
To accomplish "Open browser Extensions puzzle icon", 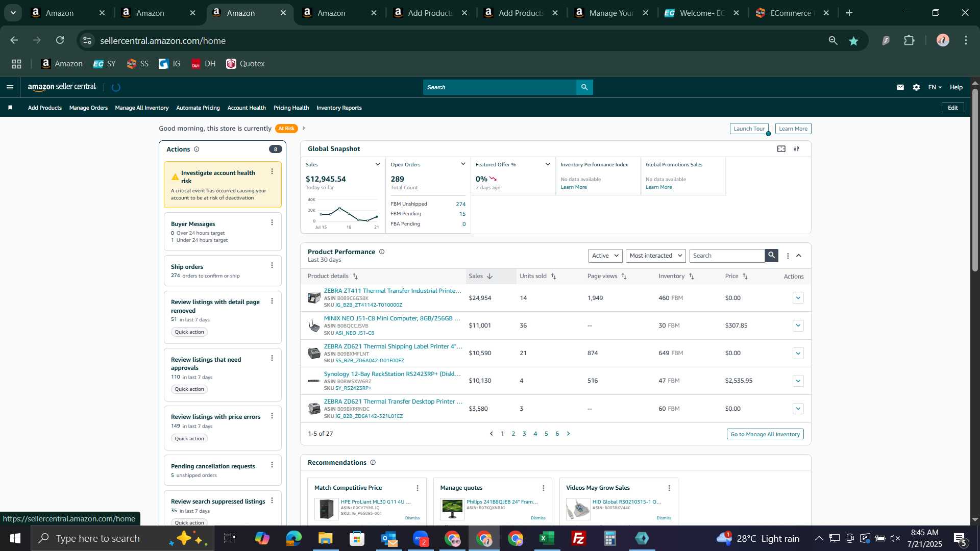I will pyautogui.click(x=910, y=40).
